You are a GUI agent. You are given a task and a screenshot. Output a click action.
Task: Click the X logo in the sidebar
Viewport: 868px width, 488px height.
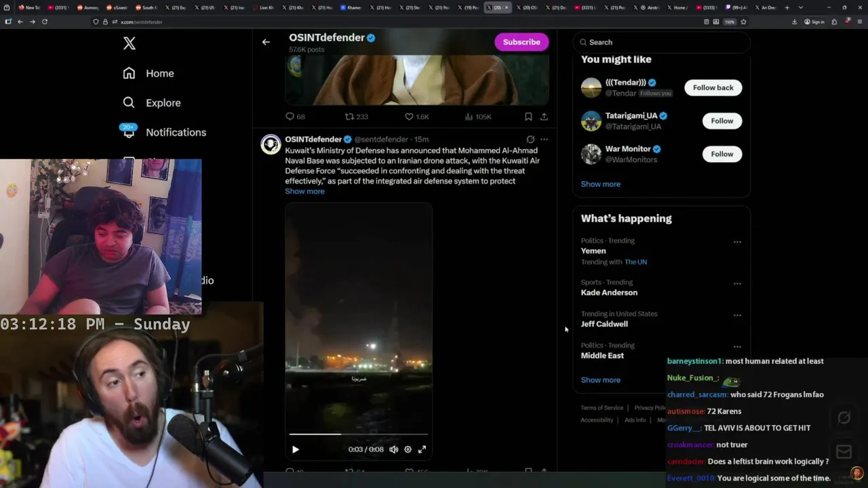(130, 43)
